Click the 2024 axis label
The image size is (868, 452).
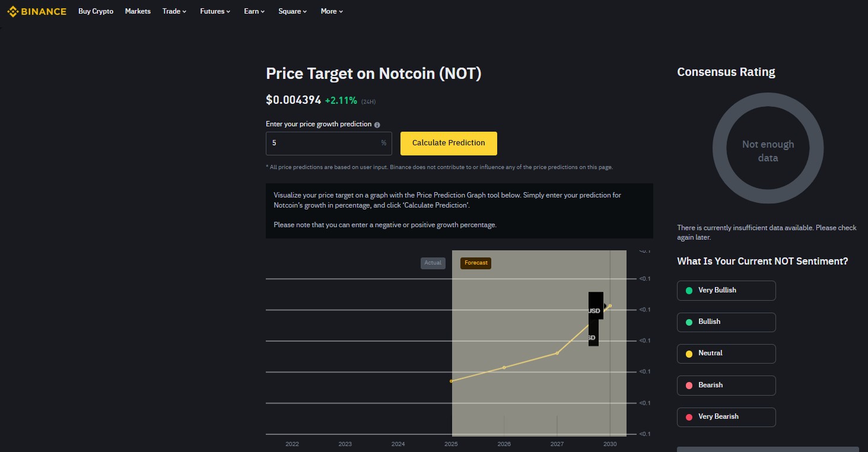pyautogui.click(x=398, y=444)
